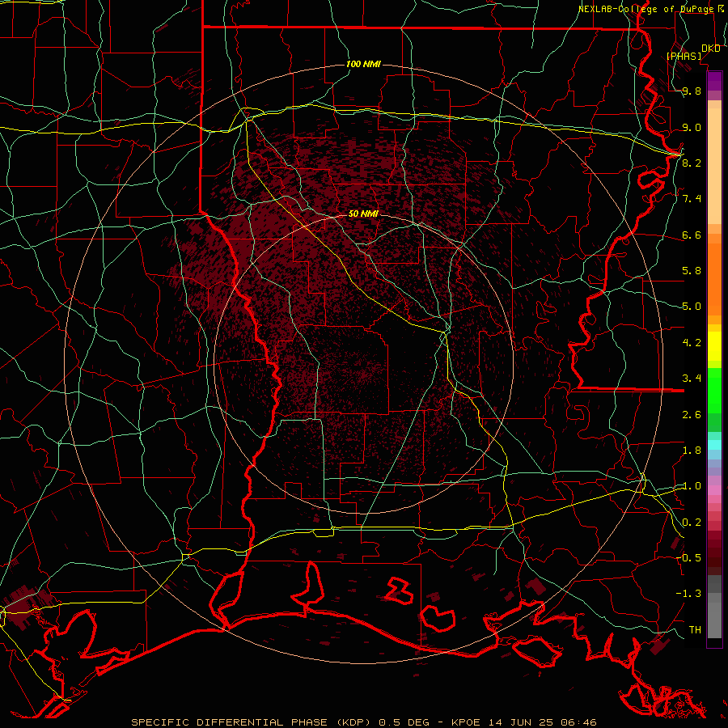Screen dimensions: 728x728
Task: Pick the gray segment beside TH label
Action: pos(714,622)
